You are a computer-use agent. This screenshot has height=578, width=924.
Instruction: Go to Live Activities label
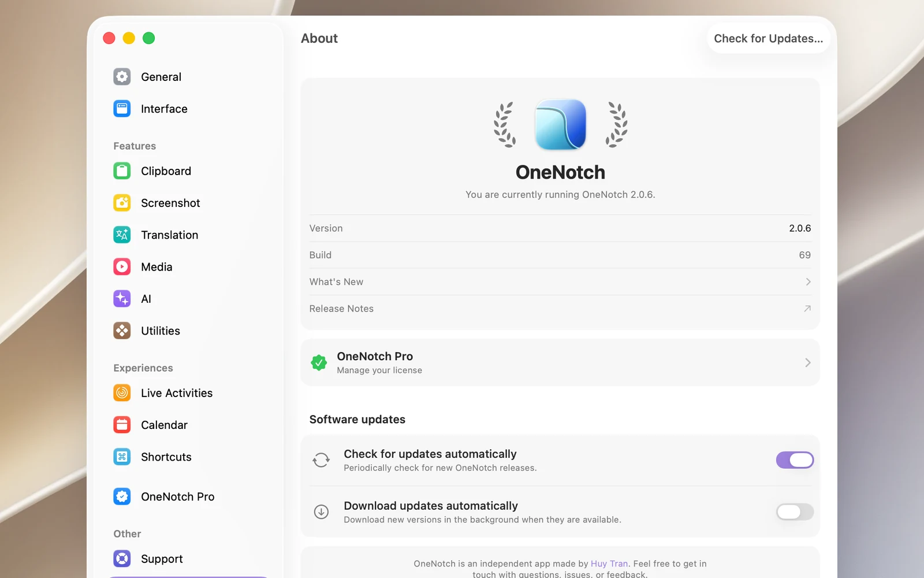pos(177,393)
